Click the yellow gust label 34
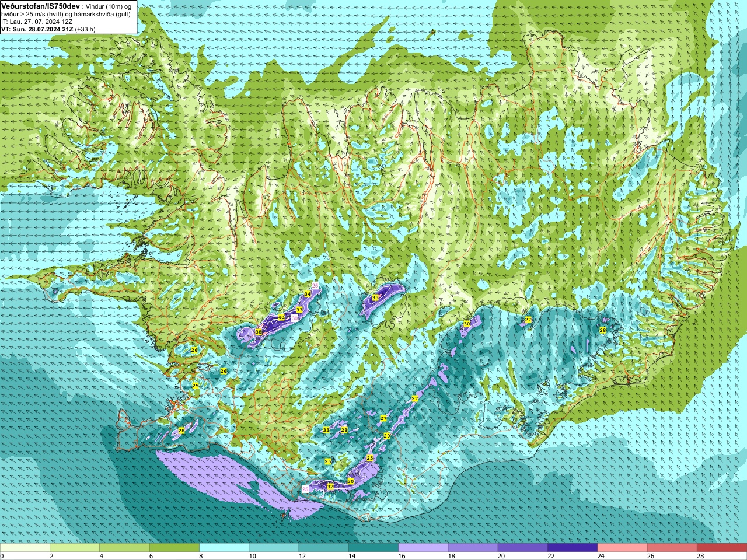This screenshot has height=560, width=747. [308, 294]
